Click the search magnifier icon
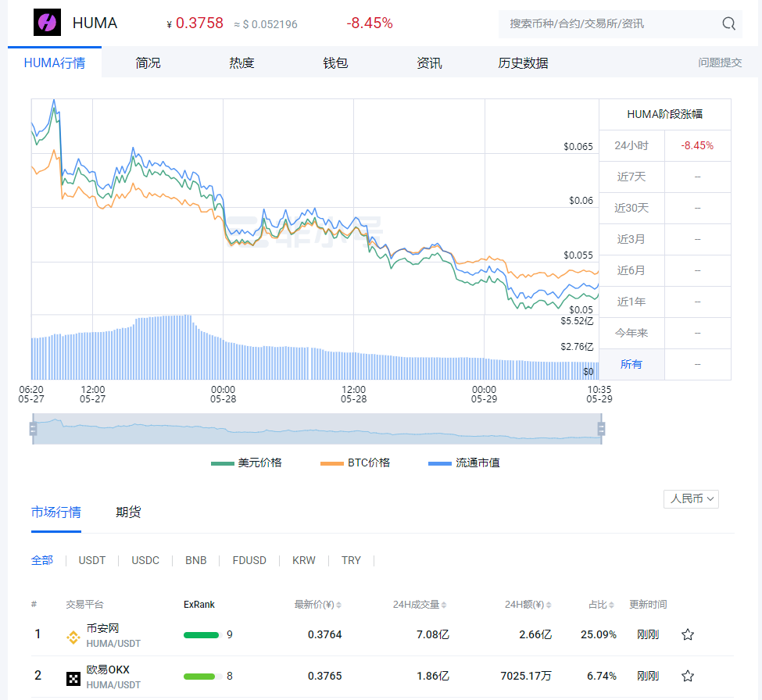The height and width of the screenshot is (700, 762). (x=728, y=23)
